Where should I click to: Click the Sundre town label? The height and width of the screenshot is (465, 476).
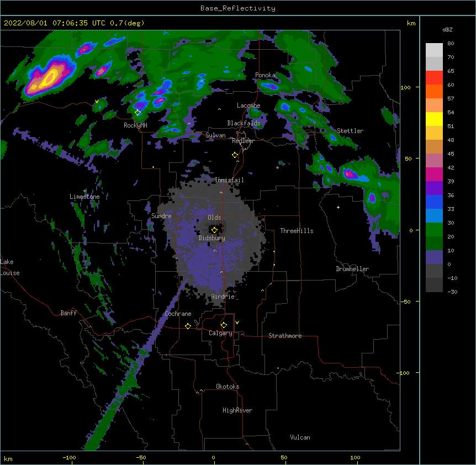click(x=161, y=216)
